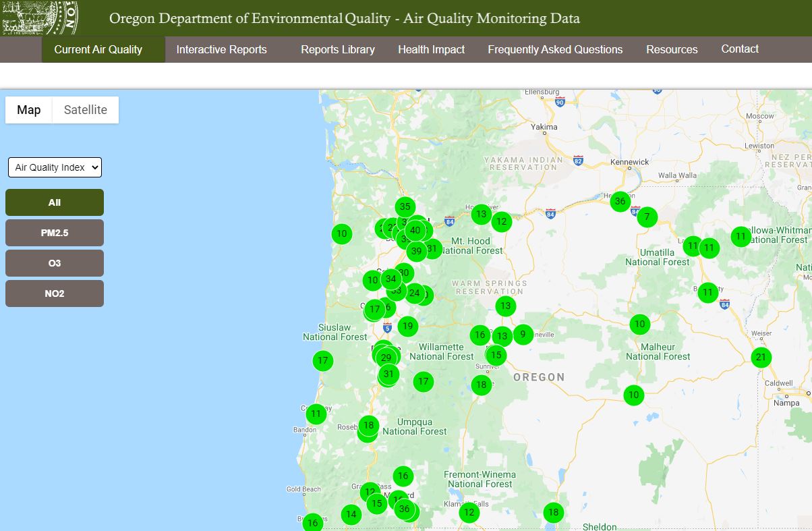Screen dimensions: 812x531
Task: Click the marker showing 34
Action: point(390,279)
